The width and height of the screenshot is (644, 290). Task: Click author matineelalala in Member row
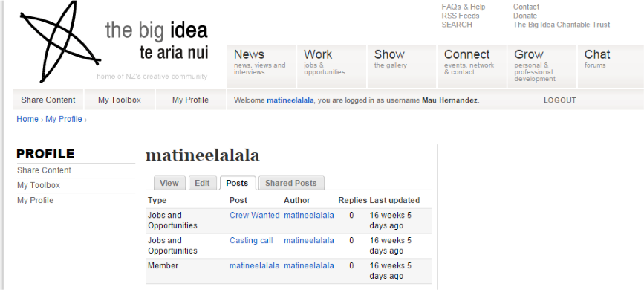(309, 265)
